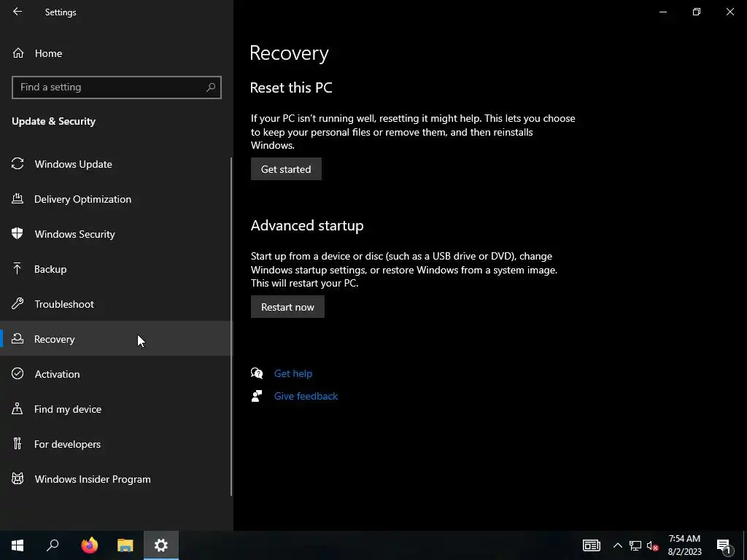Open the notification Action Center

click(x=724, y=545)
